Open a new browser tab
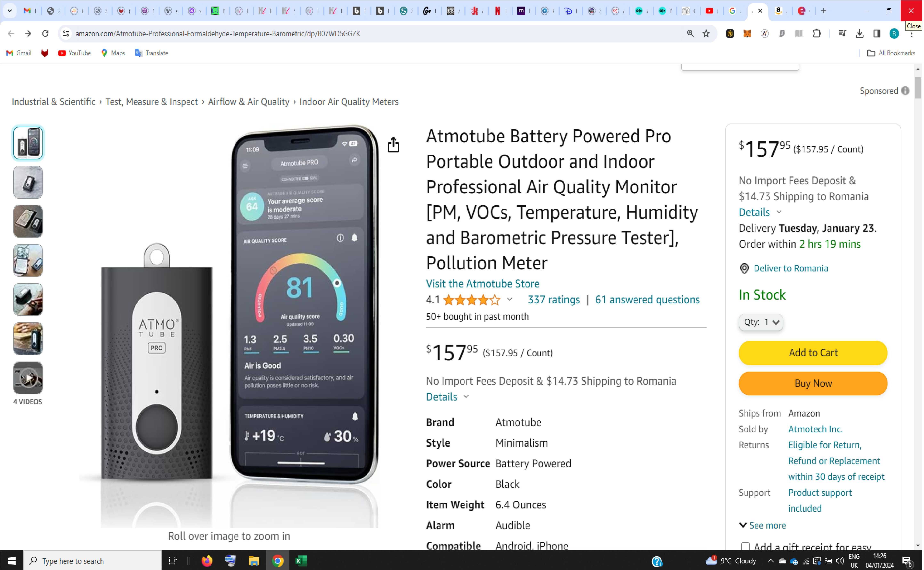Image resolution: width=924 pixels, height=570 pixels. coord(824,11)
